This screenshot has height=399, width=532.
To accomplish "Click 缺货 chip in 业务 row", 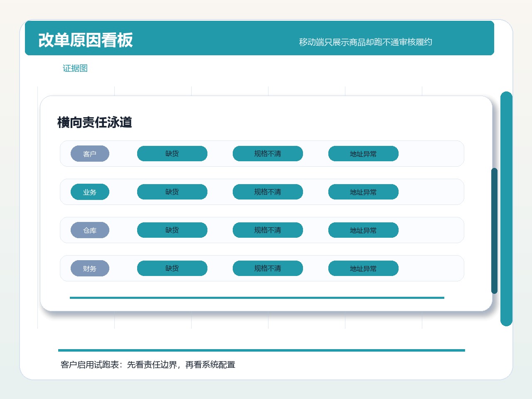I will [172, 192].
